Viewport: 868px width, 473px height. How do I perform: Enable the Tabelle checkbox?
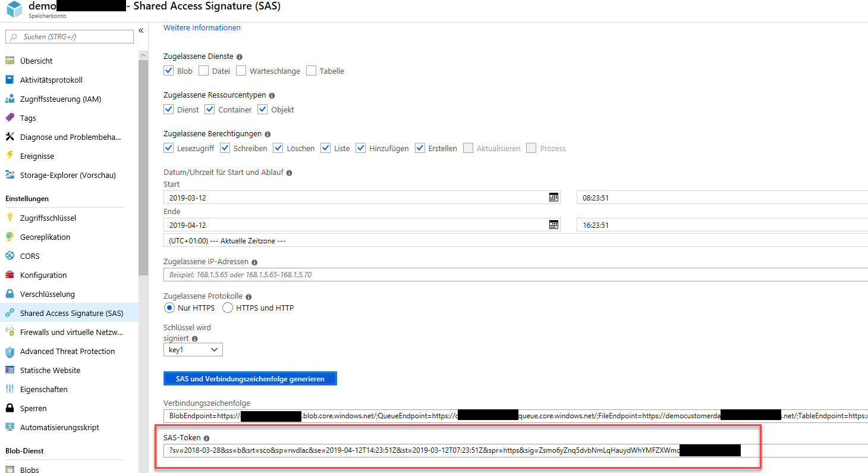coord(311,71)
